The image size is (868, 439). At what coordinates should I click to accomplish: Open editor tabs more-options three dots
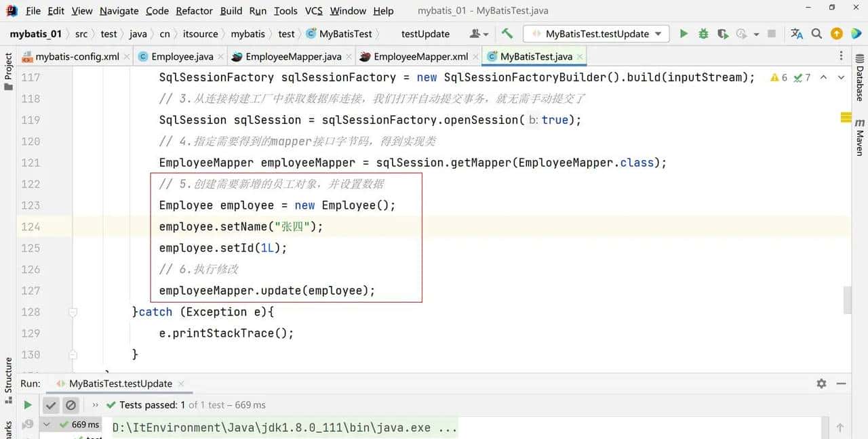point(842,56)
